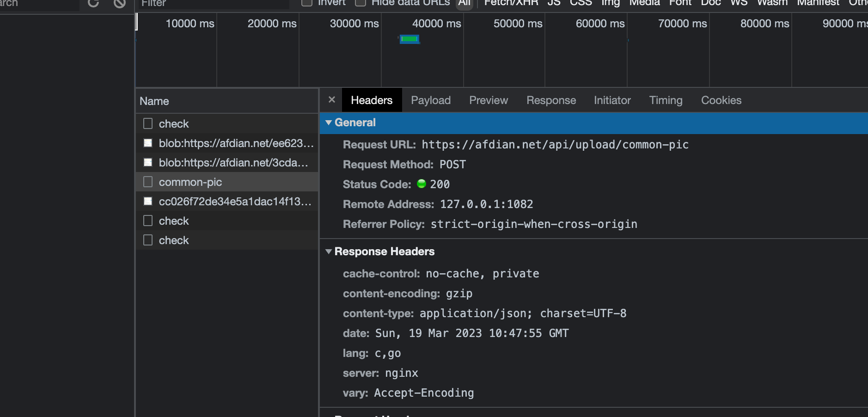Viewport: 868px width, 417px height.
Task: Click the icon next to the blob ee623 request
Action: tap(148, 143)
